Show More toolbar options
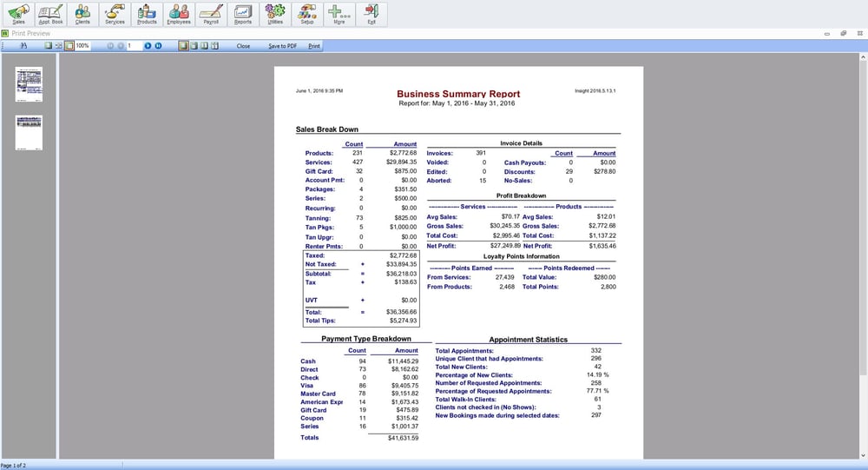The image size is (868, 470). click(339, 14)
